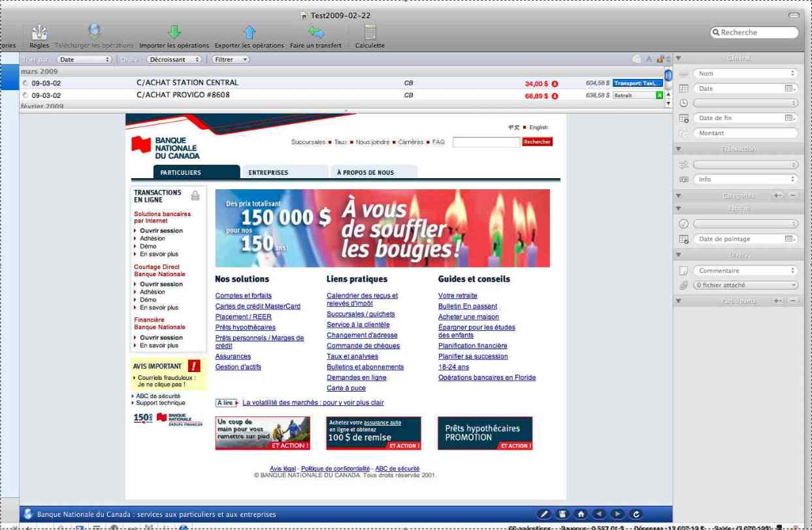Open the Faire un transfert tool

[316, 33]
